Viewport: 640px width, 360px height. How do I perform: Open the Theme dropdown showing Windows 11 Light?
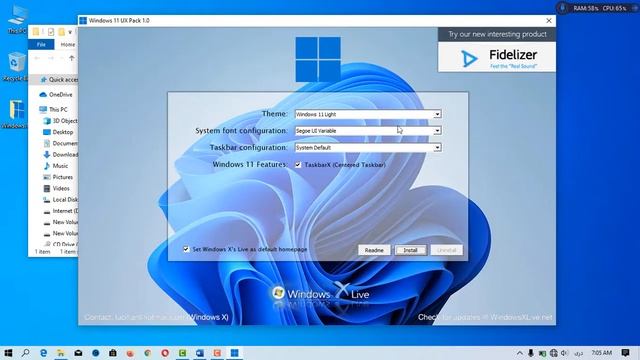click(368, 114)
